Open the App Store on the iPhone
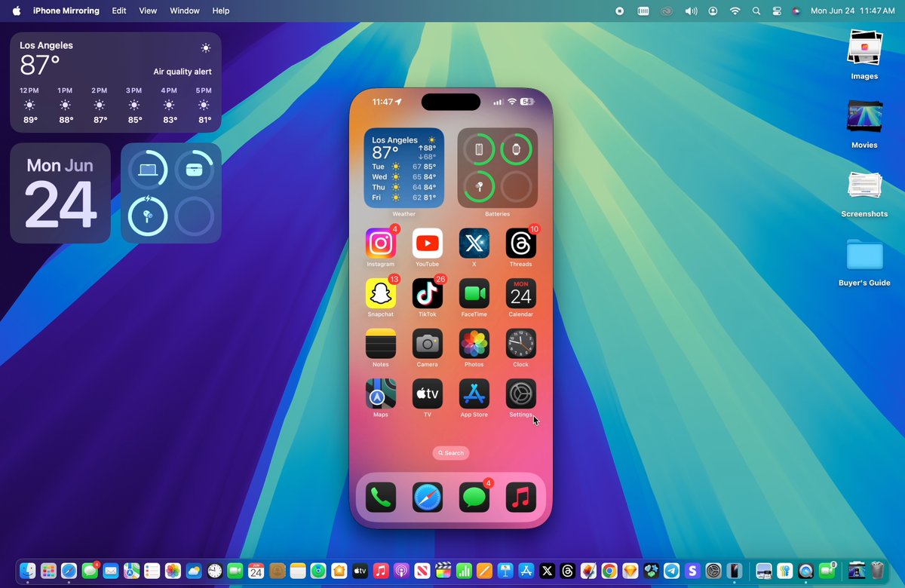The image size is (905, 588). pyautogui.click(x=474, y=394)
